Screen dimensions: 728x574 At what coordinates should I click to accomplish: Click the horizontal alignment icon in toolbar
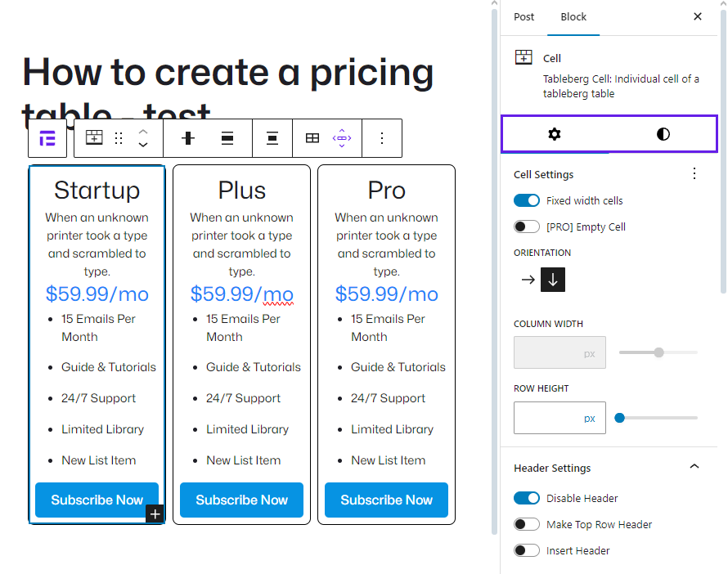pos(188,138)
